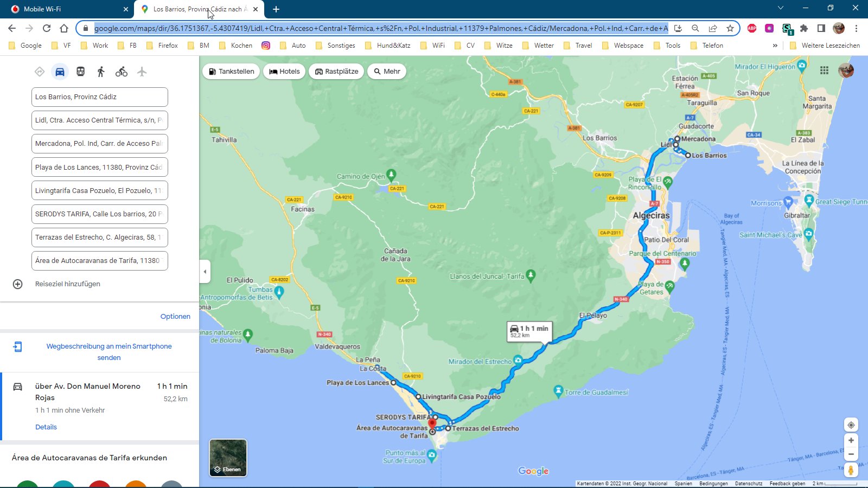Choose walking travel mode
This screenshot has height=488, width=868.
point(101,72)
